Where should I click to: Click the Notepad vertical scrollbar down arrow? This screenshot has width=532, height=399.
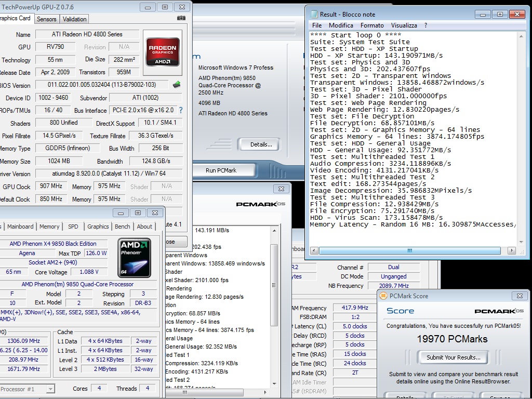pos(521,242)
